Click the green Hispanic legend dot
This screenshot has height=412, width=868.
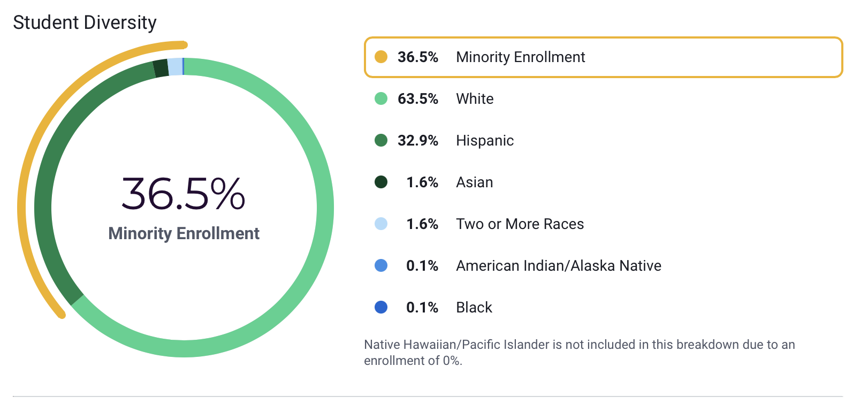point(381,140)
